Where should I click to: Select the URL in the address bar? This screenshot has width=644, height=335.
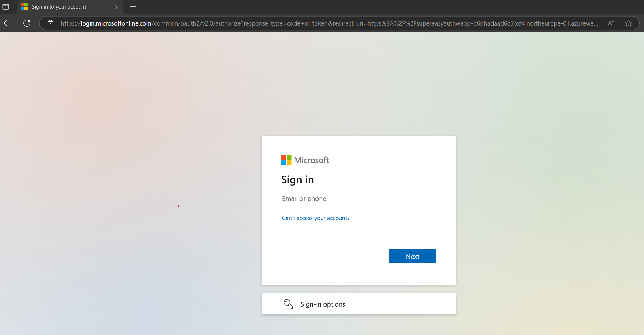[329, 23]
